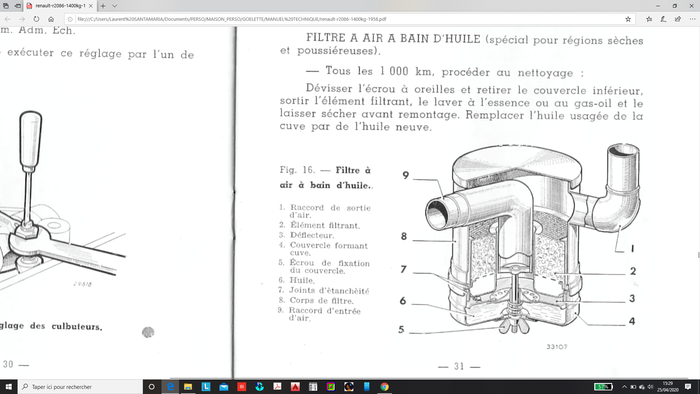
Task: Check the battery level indicator
Action: [x=603, y=387]
